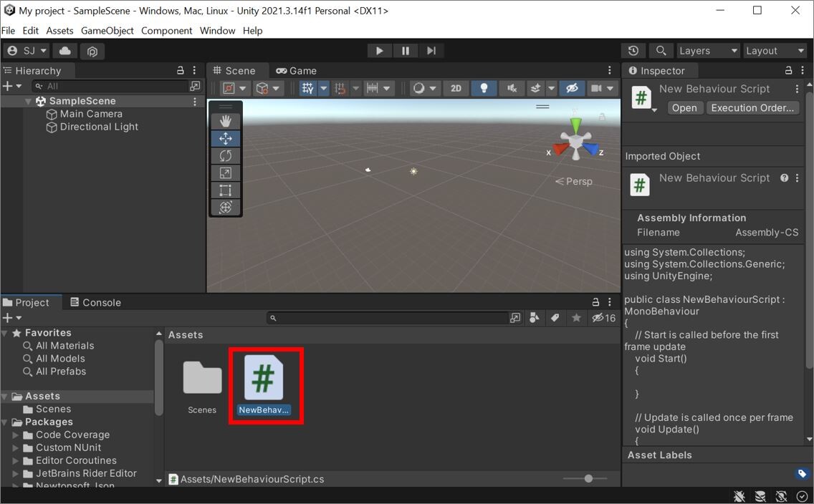Click Execution Order button
The width and height of the screenshot is (814, 504).
pyautogui.click(x=752, y=108)
